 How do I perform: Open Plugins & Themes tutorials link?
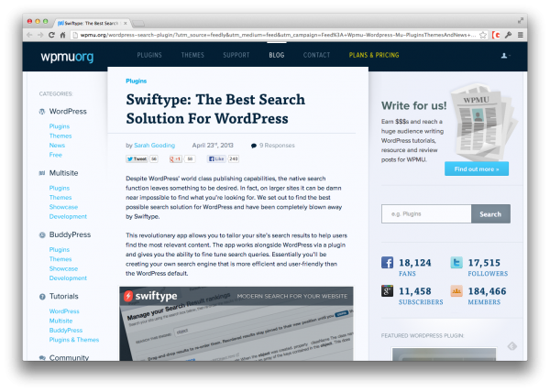[x=74, y=340]
